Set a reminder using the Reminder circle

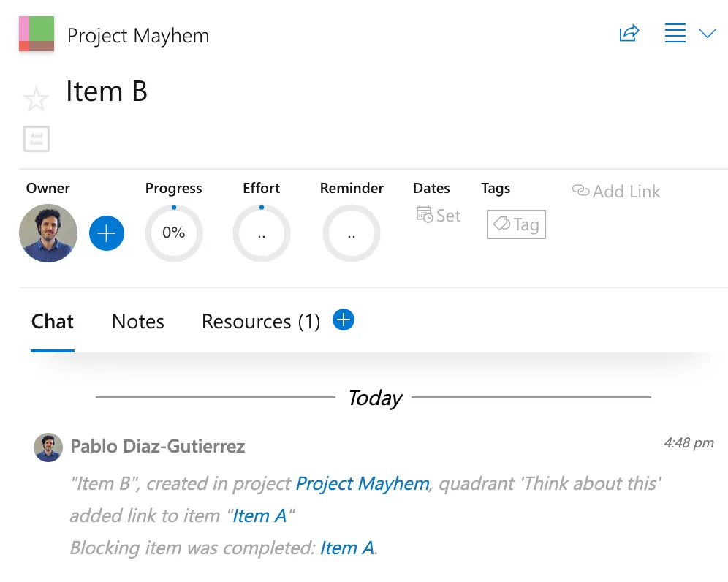click(x=352, y=233)
